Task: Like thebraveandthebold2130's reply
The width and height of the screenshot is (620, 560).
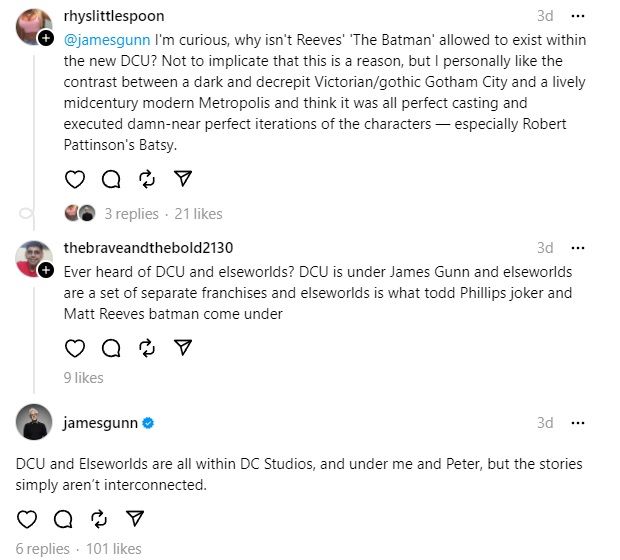Action: click(x=75, y=347)
